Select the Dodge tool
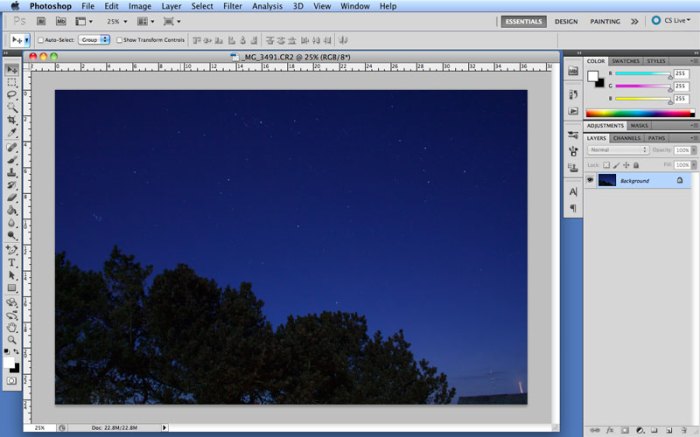 pos(12,235)
